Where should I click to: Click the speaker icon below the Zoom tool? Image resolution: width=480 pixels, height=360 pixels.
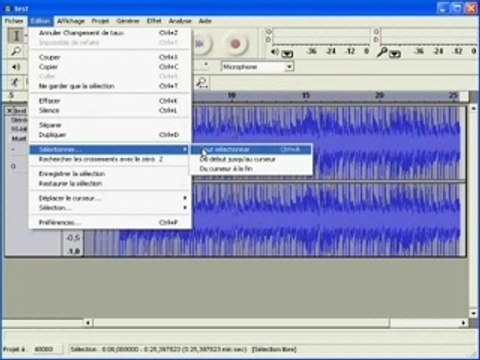pyautogui.click(x=16, y=67)
